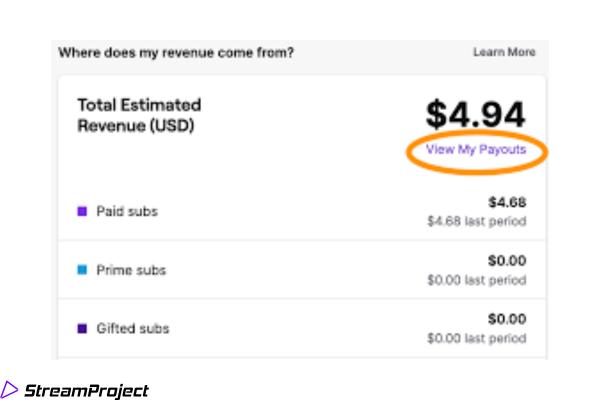Click the bold $0.00 Gifted subs amount
This screenshot has height=400, width=600.
[507, 319]
